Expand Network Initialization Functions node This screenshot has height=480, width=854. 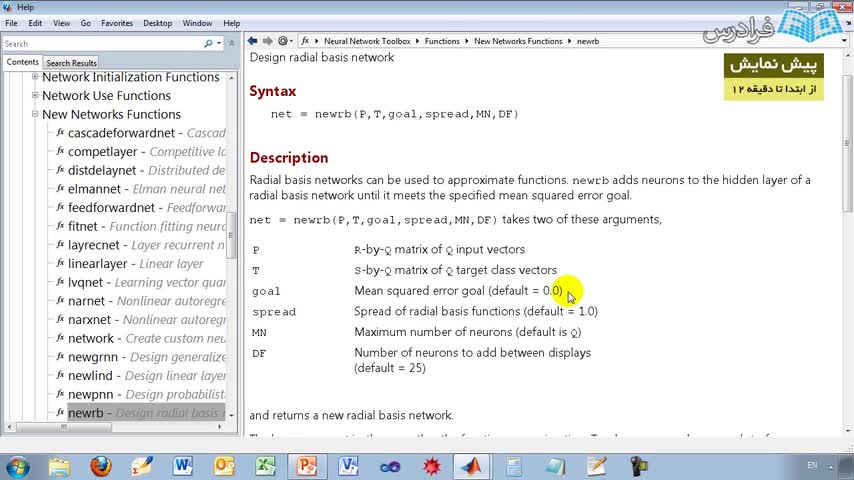click(35, 77)
